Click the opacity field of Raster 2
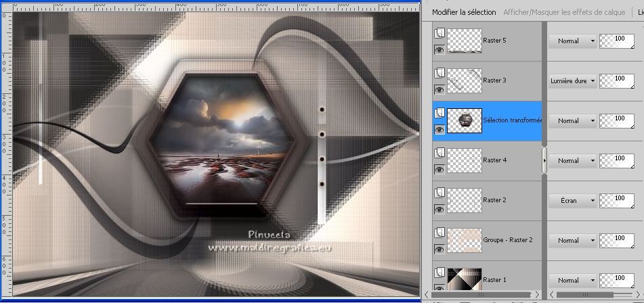Image resolution: width=644 pixels, height=303 pixels. (617, 201)
